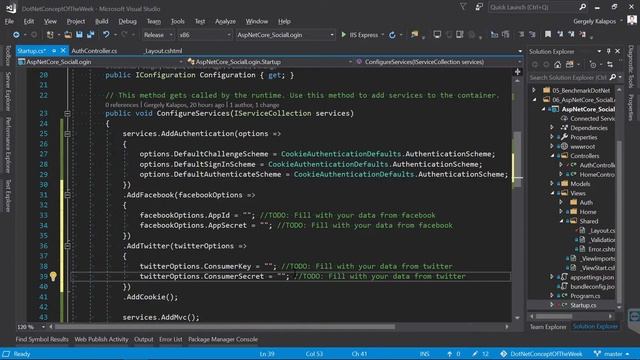Collapse the ConfigureServices method at line 23

coord(68,113)
